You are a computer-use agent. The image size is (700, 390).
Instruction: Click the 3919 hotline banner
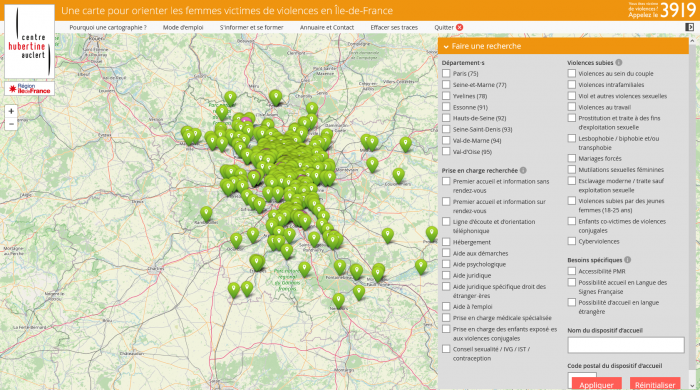661,10
